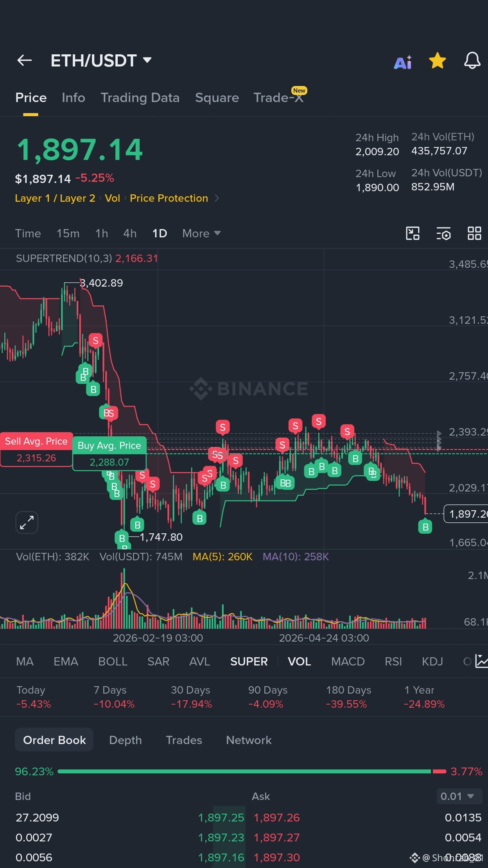488x868 pixels.
Task: Select ask price 1,897.27
Action: pos(277,838)
